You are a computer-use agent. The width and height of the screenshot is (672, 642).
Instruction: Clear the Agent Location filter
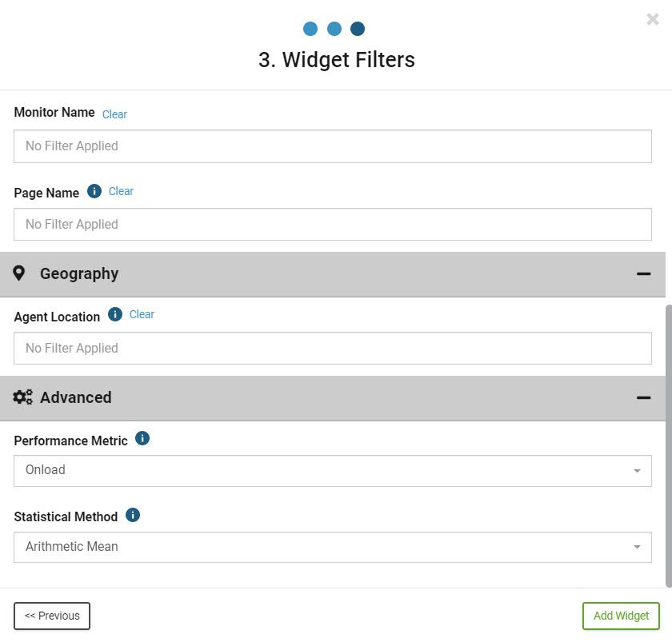pyautogui.click(x=142, y=314)
